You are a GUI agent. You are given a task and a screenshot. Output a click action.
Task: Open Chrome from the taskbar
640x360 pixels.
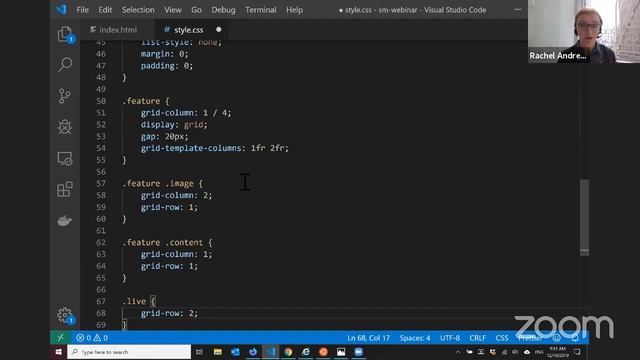288,352
